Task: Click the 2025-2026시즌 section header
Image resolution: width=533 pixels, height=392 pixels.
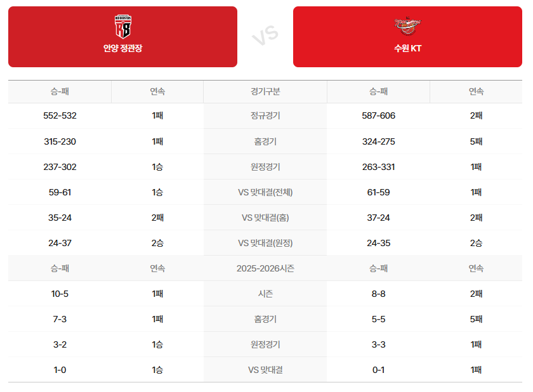Action: click(x=265, y=268)
